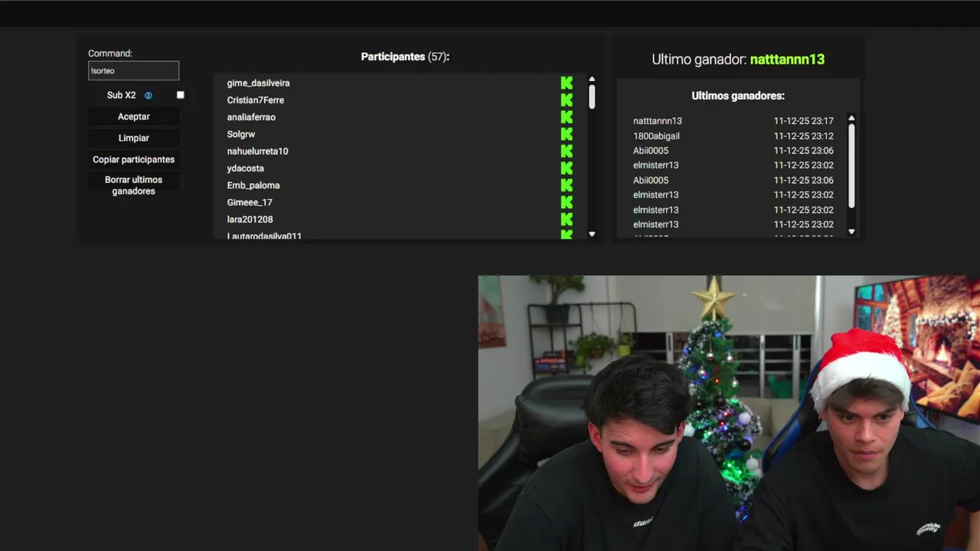Select winner 1800abigail in the winners list
Screen dimensions: 980x551
pyautogui.click(x=656, y=136)
